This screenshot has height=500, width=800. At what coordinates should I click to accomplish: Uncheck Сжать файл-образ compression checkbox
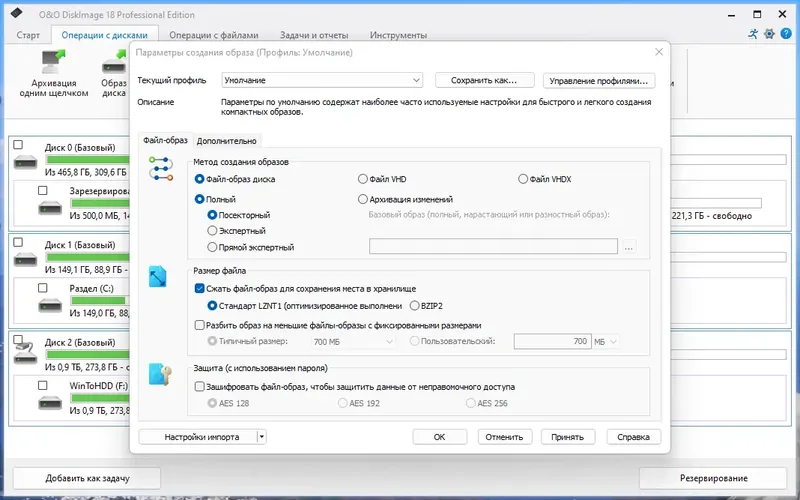[199, 288]
